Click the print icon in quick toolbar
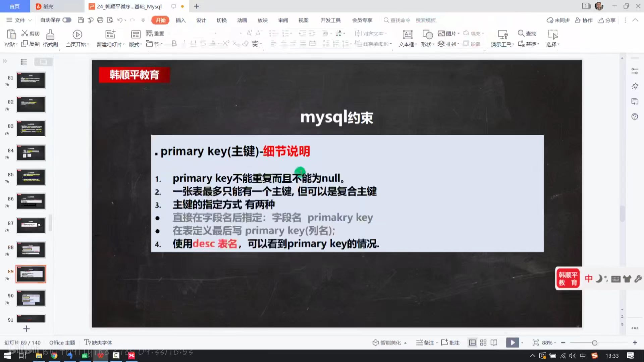This screenshot has height=362, width=644. click(x=100, y=20)
